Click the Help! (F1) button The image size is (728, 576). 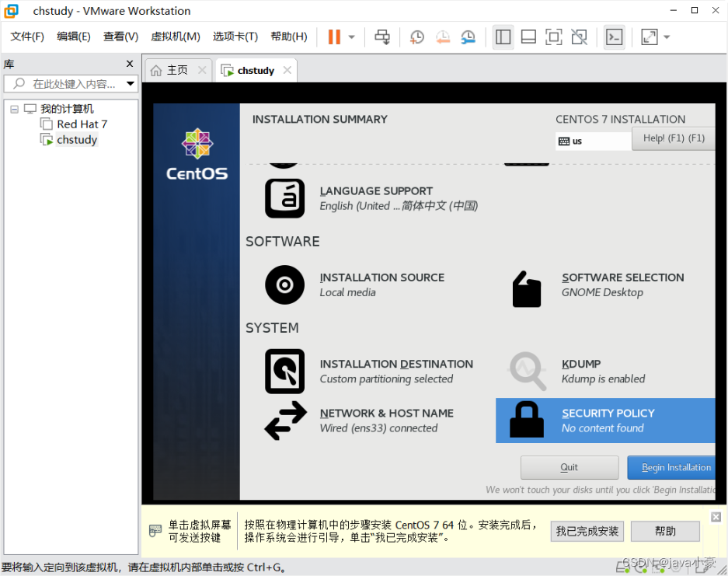673,138
